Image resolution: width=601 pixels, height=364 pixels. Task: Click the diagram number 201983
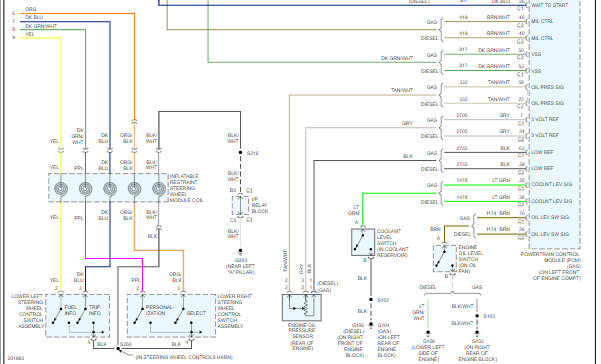[16, 358]
